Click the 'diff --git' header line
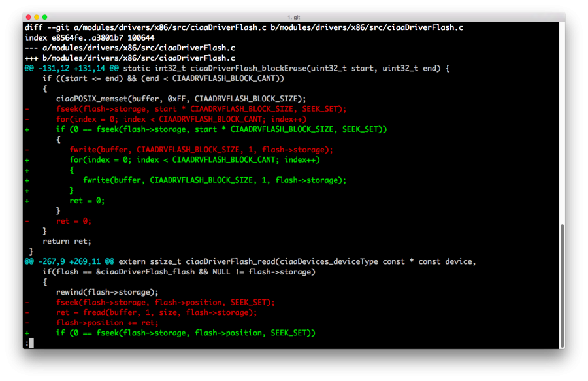Screen dimensions: 588x381 coord(244,27)
